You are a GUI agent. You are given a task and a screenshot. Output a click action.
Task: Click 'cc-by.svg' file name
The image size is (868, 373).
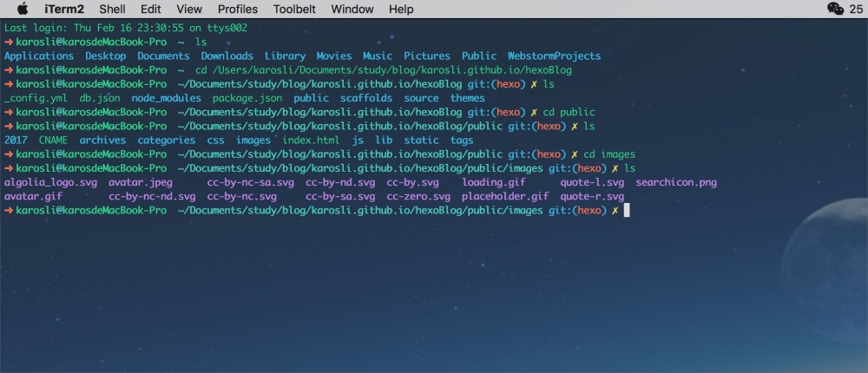(x=412, y=183)
